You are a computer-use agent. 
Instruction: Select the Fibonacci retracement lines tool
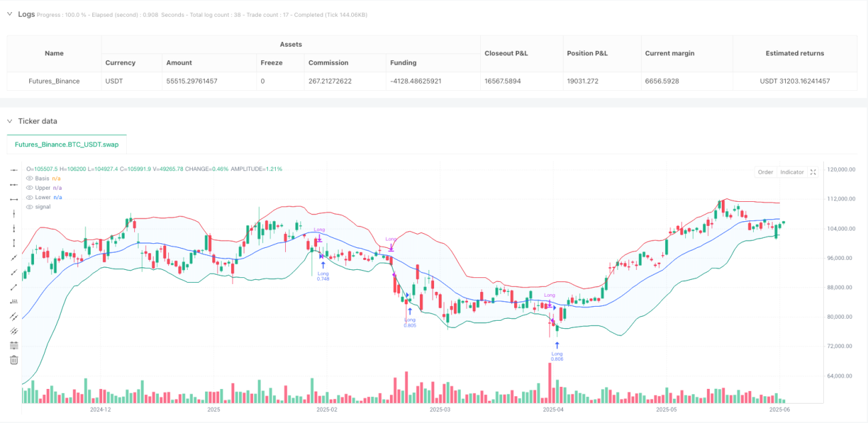click(14, 345)
